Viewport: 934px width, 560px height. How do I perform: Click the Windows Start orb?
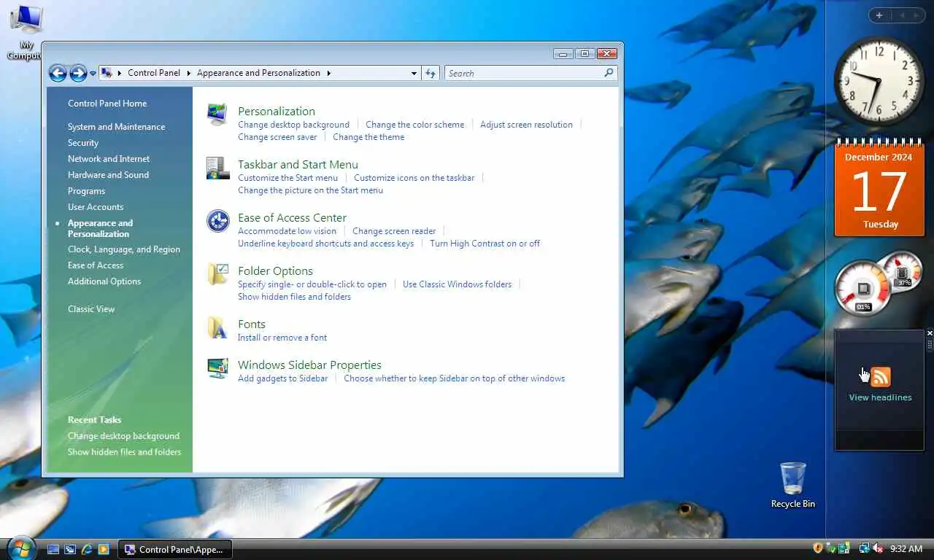pyautogui.click(x=21, y=548)
